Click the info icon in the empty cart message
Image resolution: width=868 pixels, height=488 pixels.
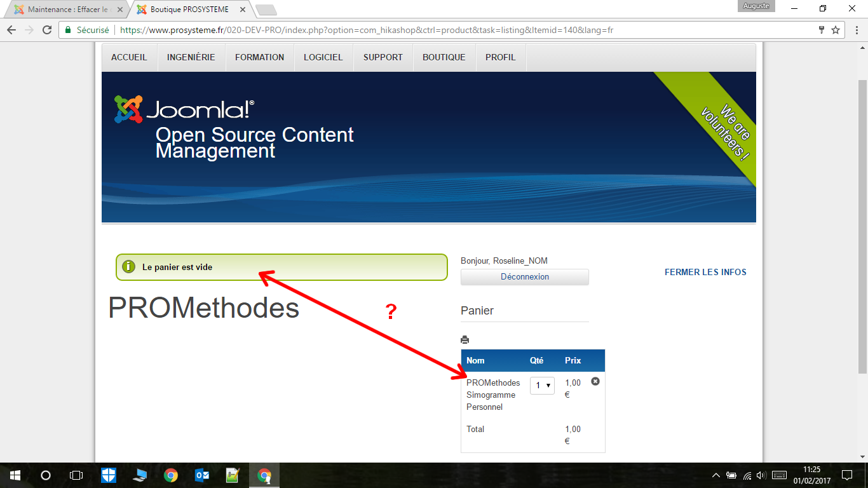click(x=128, y=267)
